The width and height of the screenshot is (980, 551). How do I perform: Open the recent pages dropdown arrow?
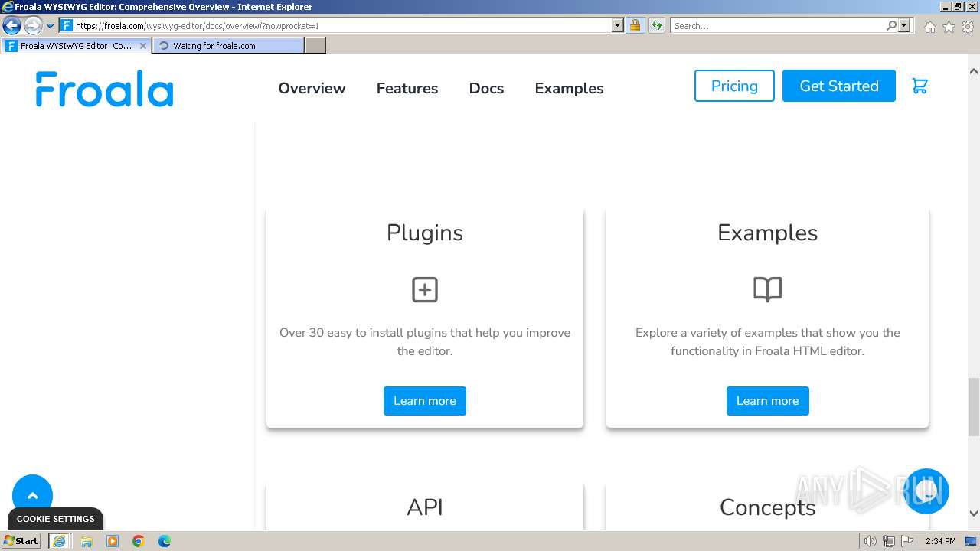point(51,25)
